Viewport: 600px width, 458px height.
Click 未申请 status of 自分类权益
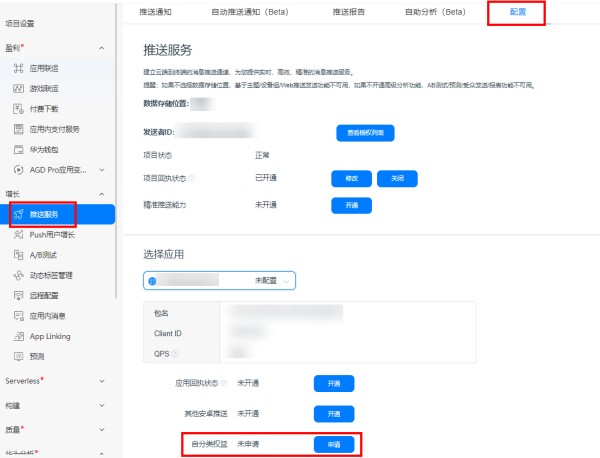point(248,444)
